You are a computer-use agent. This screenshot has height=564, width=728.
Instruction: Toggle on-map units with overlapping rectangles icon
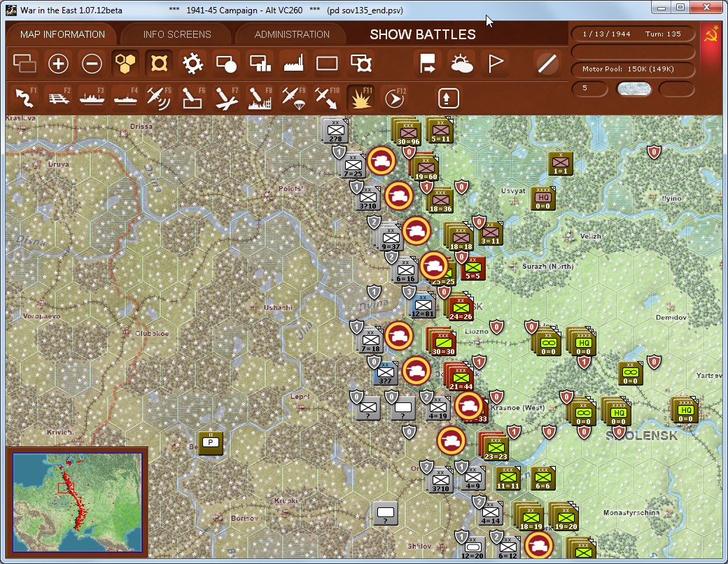[x=24, y=64]
